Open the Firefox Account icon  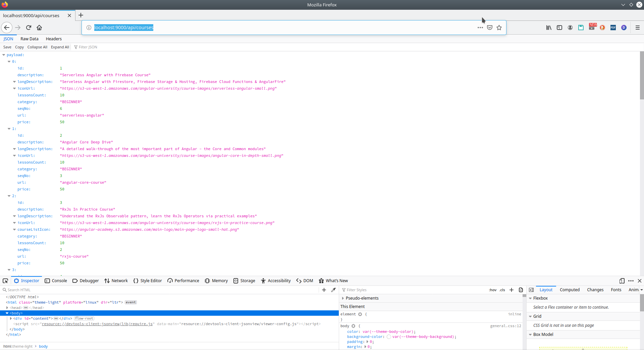pos(570,28)
